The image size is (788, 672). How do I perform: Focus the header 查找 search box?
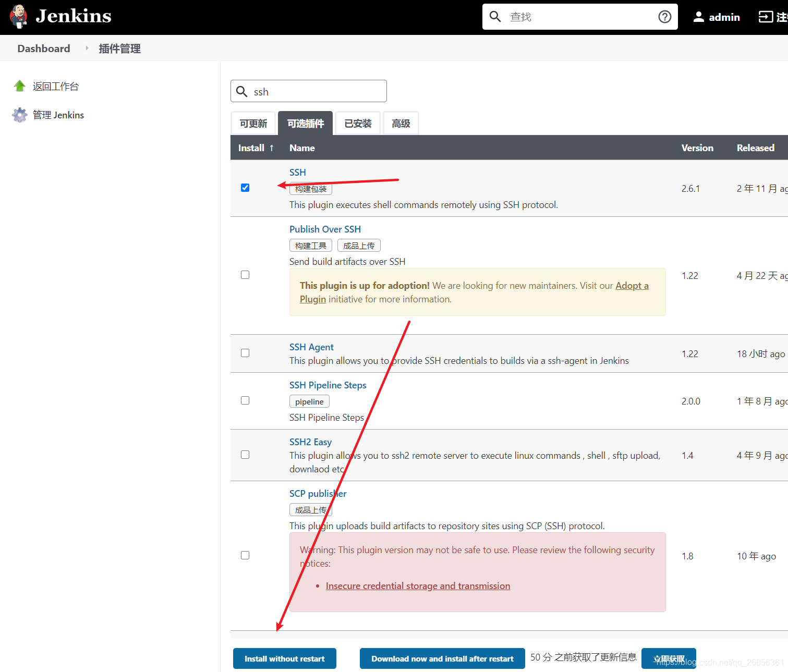pyautogui.click(x=580, y=17)
